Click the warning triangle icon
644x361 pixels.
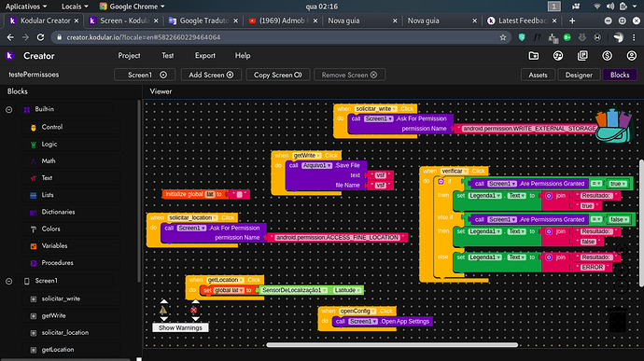click(x=163, y=310)
